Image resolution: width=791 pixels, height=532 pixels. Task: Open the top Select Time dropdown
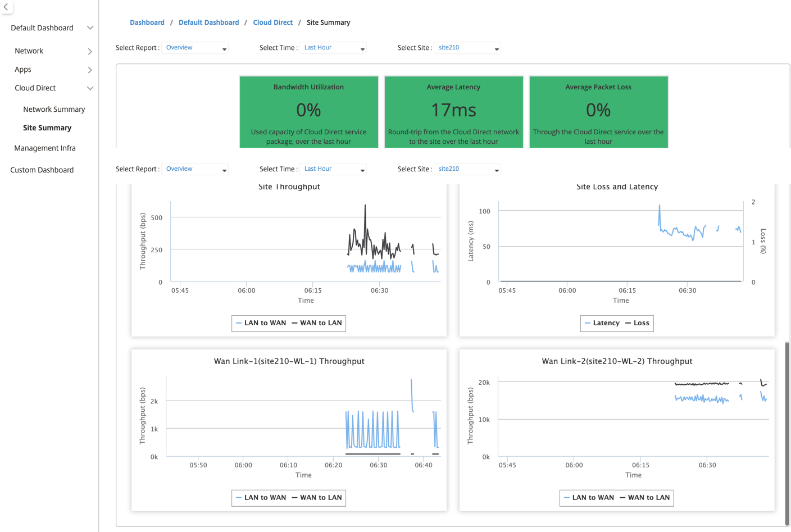pos(333,48)
